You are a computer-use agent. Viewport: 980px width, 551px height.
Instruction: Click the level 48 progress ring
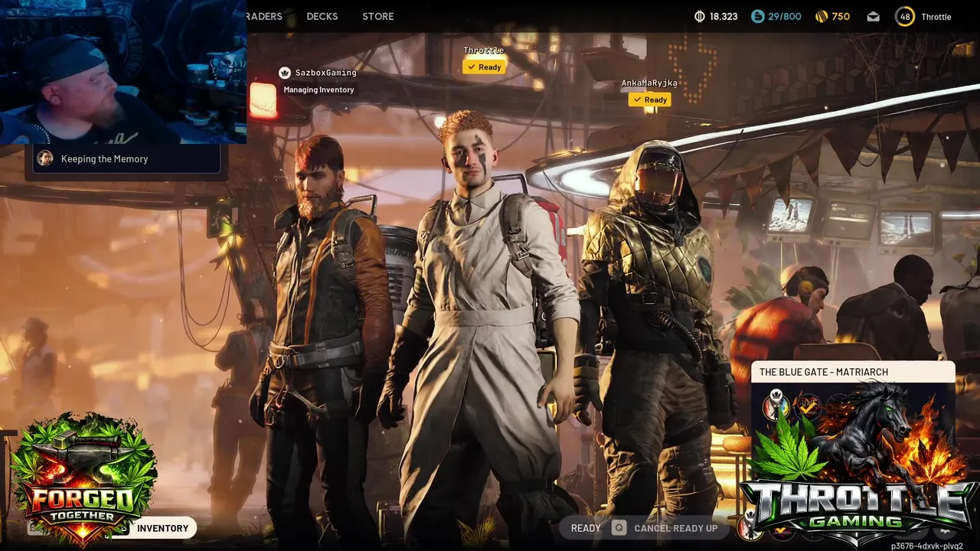tap(905, 16)
